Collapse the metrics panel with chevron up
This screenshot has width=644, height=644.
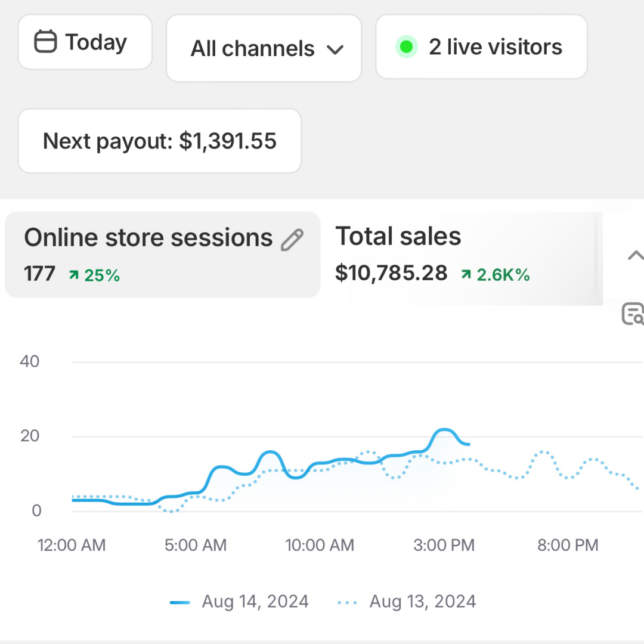pyautogui.click(x=635, y=256)
